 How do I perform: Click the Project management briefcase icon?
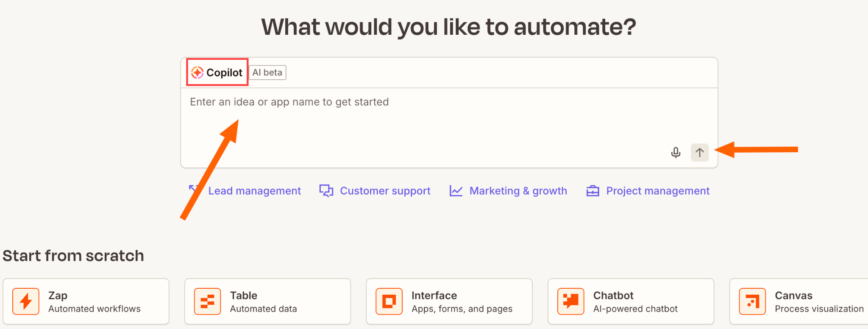coord(593,191)
